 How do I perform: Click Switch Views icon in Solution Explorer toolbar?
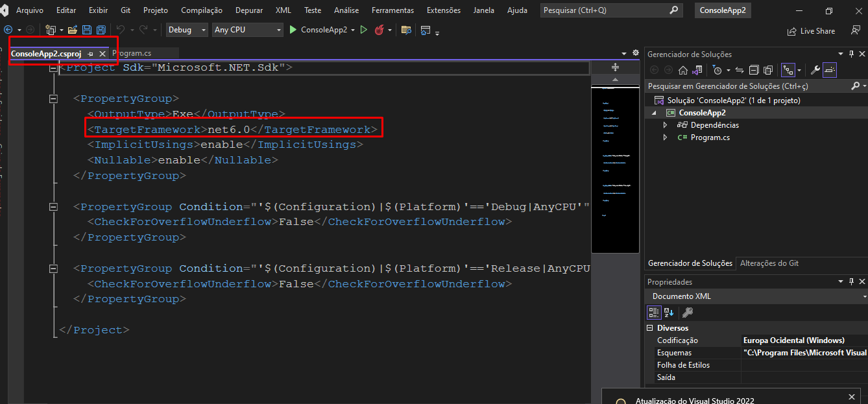[697, 70]
